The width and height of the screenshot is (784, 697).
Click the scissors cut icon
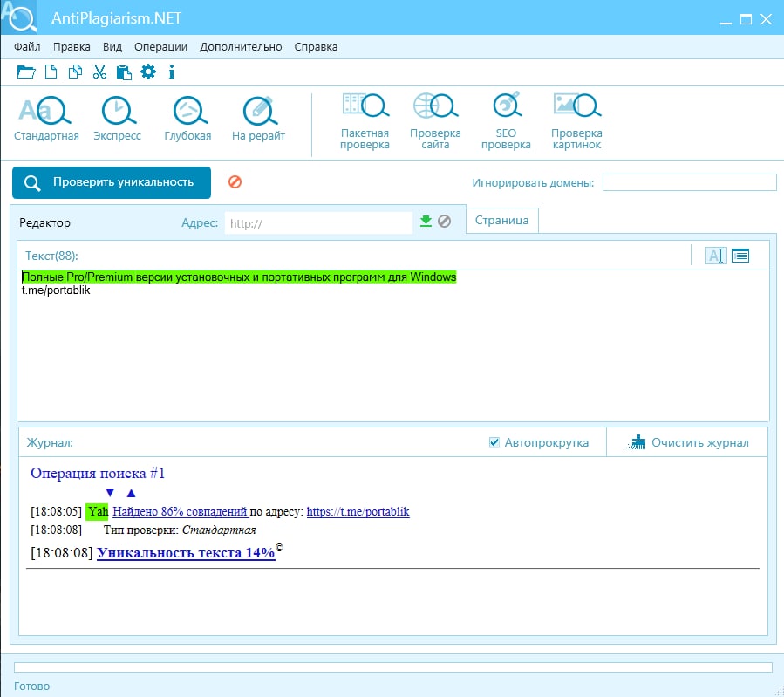[99, 72]
